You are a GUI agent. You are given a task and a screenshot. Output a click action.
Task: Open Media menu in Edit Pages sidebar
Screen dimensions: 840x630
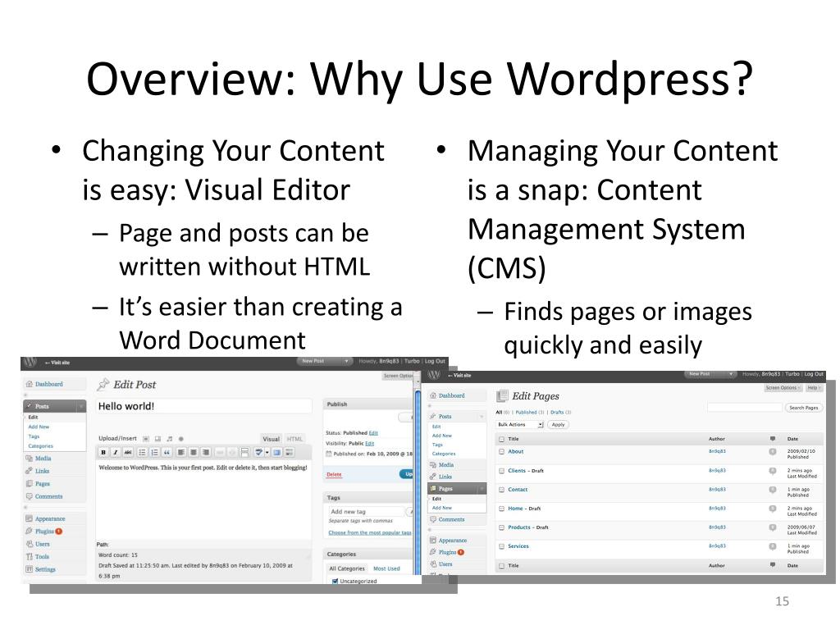445,465
